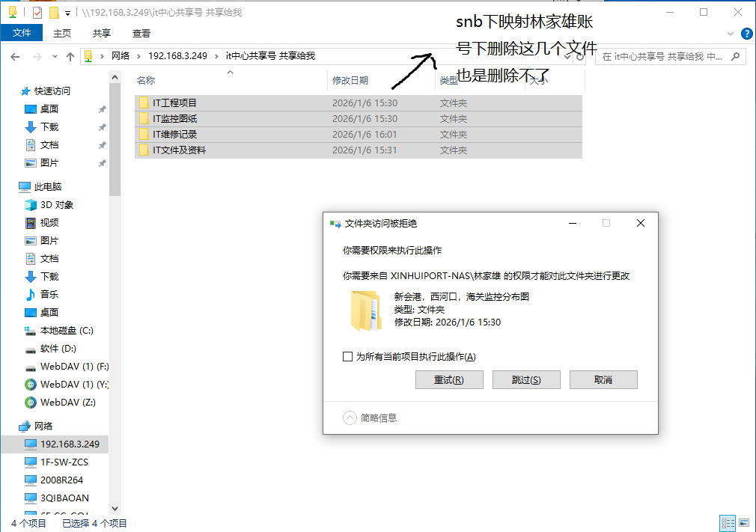Open pinned 桌面 under quick access

[49, 109]
